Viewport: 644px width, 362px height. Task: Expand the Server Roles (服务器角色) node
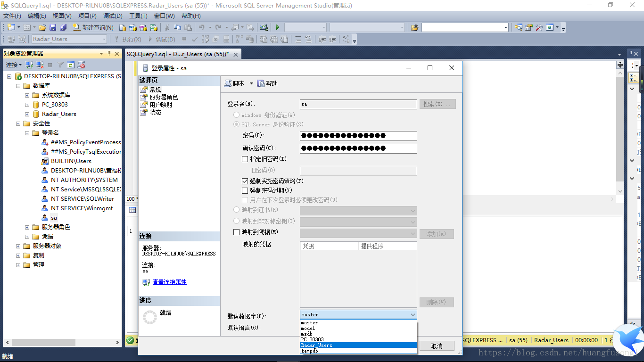[x=27, y=227]
